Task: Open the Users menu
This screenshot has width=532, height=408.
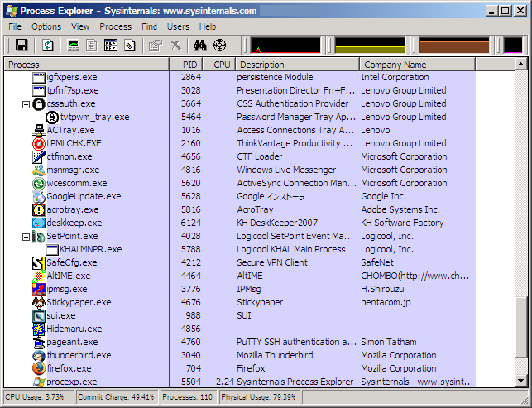Action: click(178, 26)
